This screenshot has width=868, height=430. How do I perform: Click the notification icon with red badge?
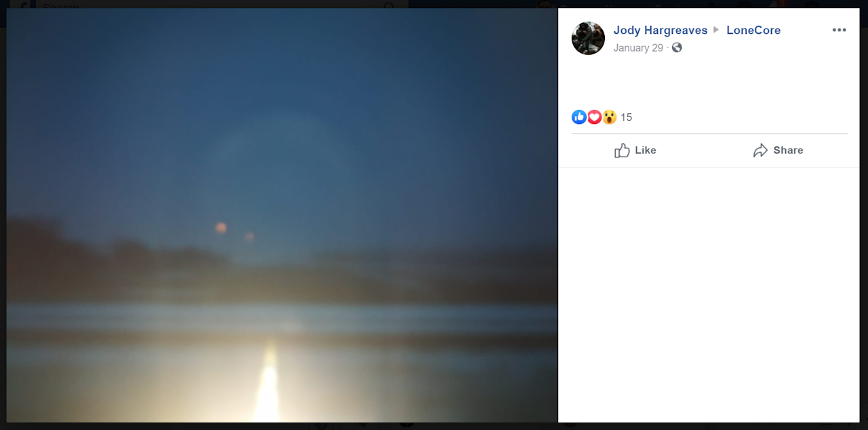778,4
